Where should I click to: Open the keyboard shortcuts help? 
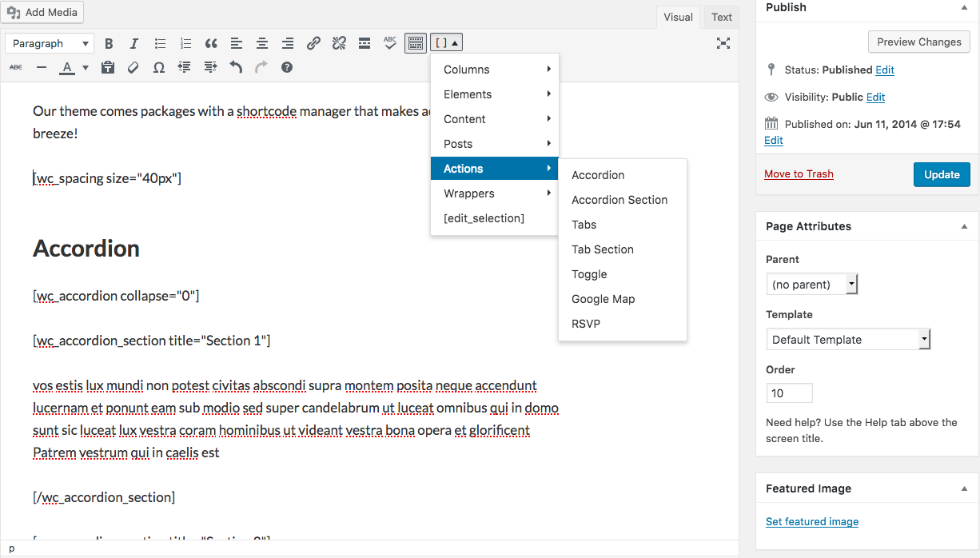click(287, 67)
